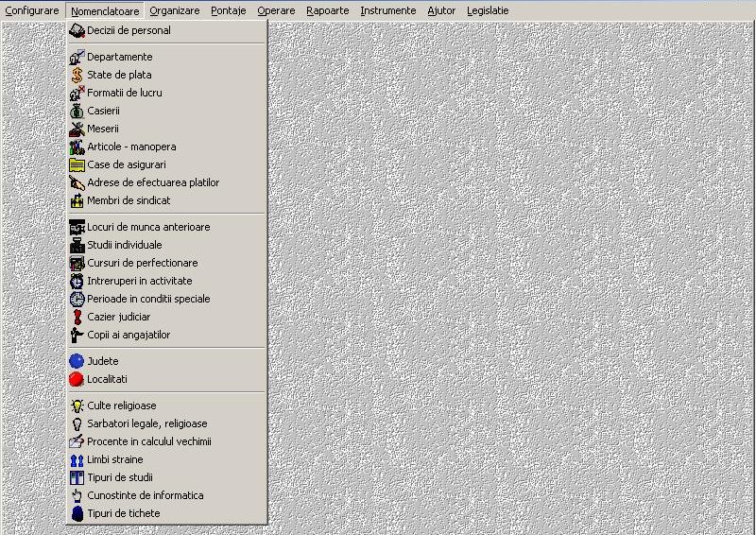Click the icon beside Cazier judiciar
Viewport: 756px width, 535px height.
click(77, 317)
